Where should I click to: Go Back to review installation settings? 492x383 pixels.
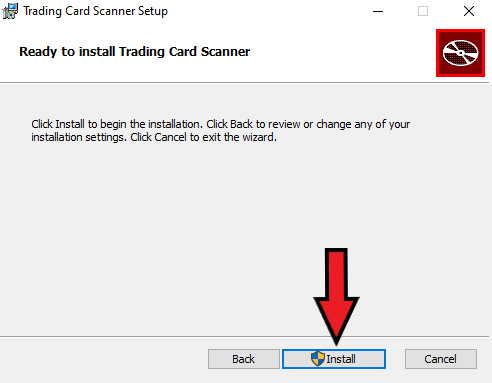pos(244,359)
